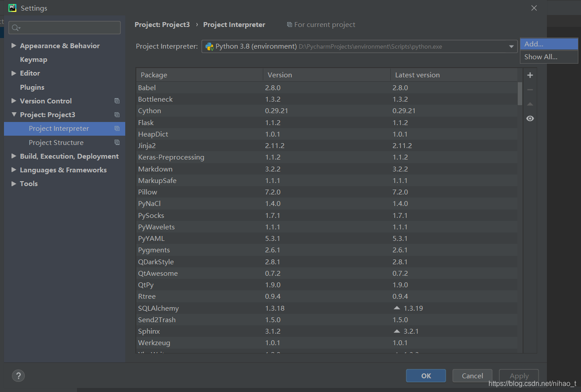Click the install package plus icon
Screen dimensions: 581x392
tap(530, 75)
